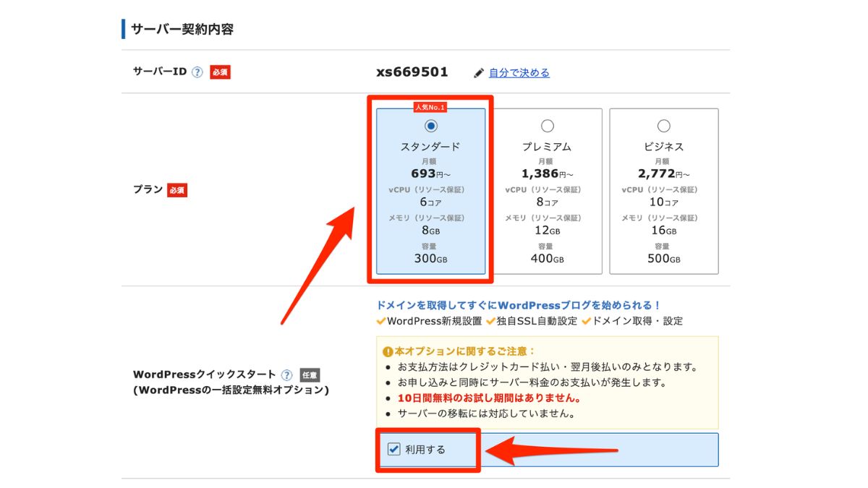Uncheck the 利用する checkbox
868x488 pixels.
click(394, 449)
